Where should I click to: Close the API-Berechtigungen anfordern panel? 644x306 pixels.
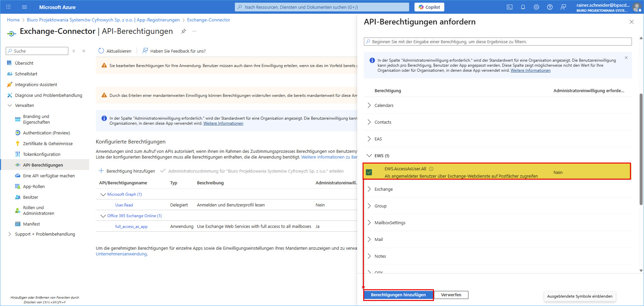tap(632, 22)
